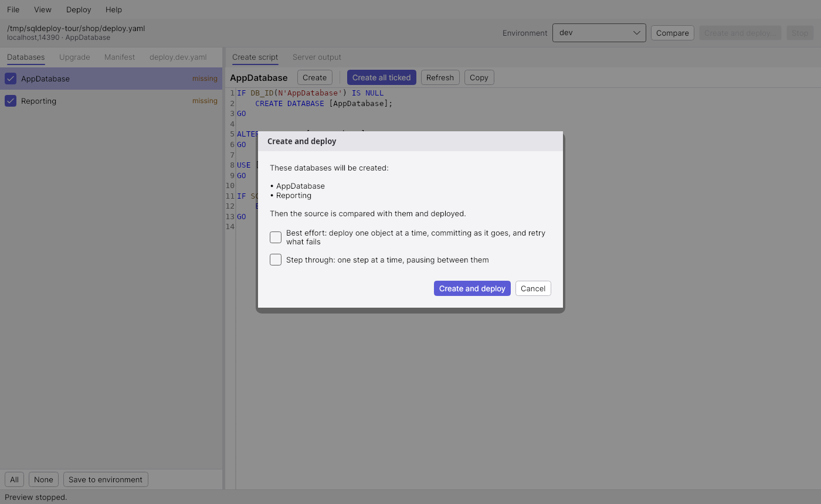Click Save to environment button
The image size is (821, 504).
[x=106, y=479]
